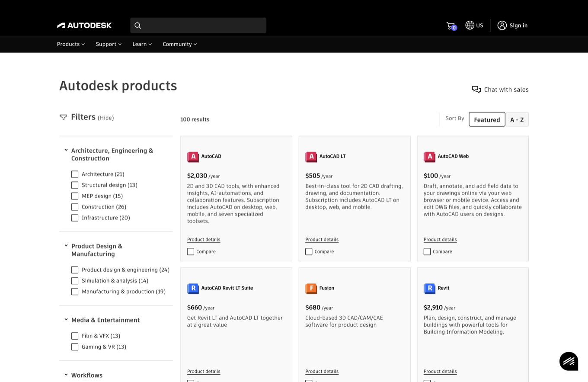Hide the filters panel
This screenshot has width=588, height=382.
pos(106,118)
